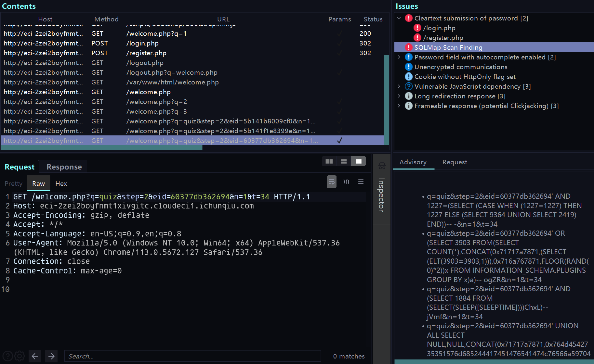Viewport: 594px width, 364px height.
Task: Select row with eid=5b141b8009cf0
Action: (192, 121)
